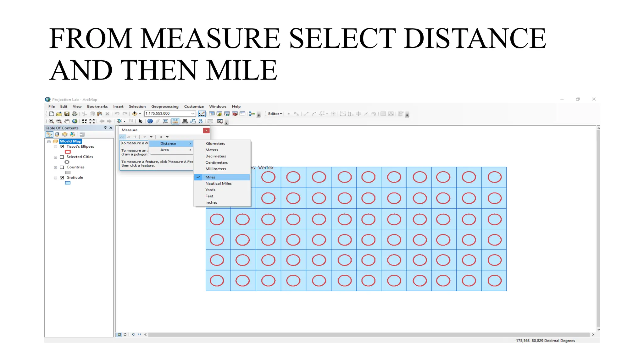Screen dimensions: 644x362
Task: Click the horizontal map scrollbar
Action: 369,335
